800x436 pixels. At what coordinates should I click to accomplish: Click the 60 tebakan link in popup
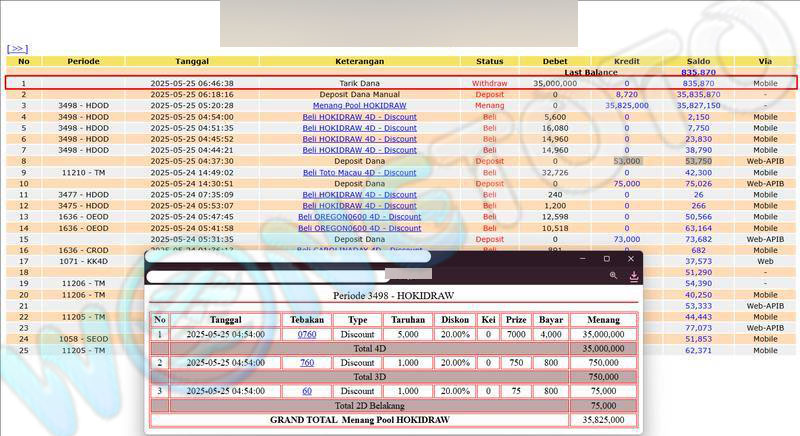[x=307, y=391]
